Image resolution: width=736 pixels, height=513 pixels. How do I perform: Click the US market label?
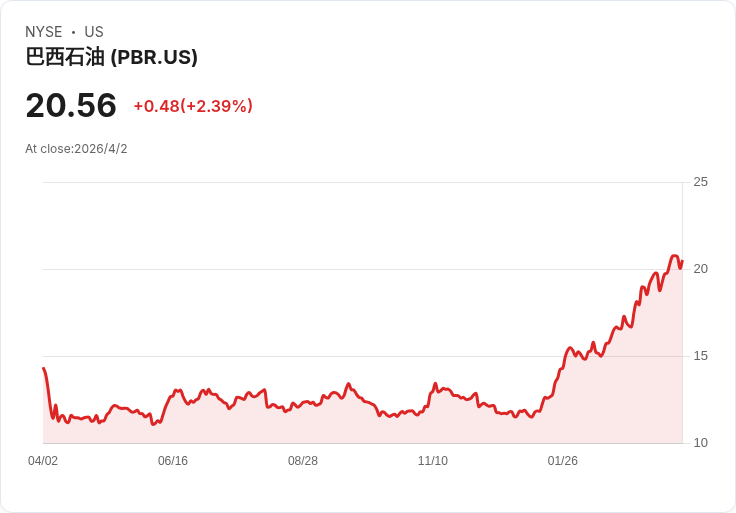(94, 32)
